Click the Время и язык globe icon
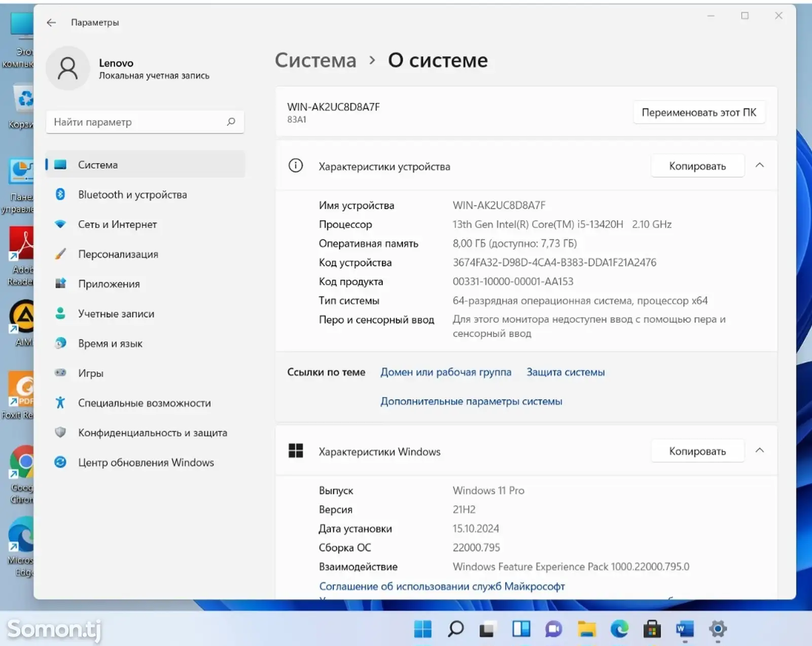The height and width of the screenshot is (646, 812). click(x=60, y=343)
